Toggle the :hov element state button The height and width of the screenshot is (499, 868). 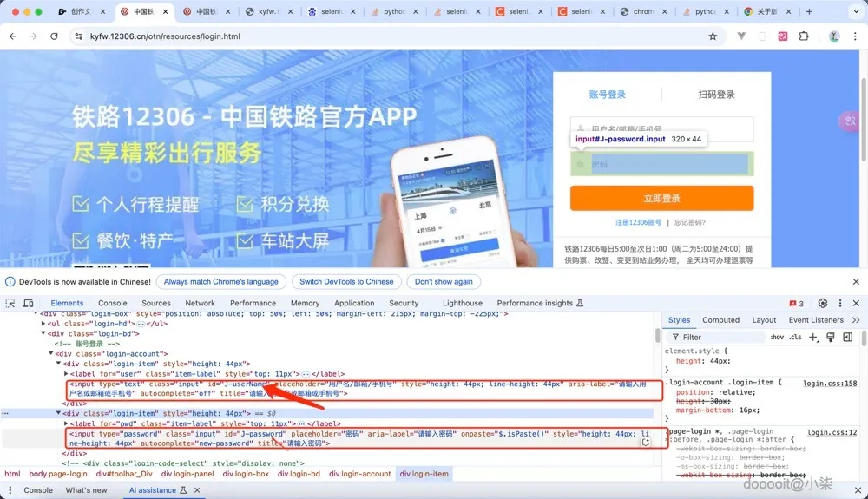777,337
